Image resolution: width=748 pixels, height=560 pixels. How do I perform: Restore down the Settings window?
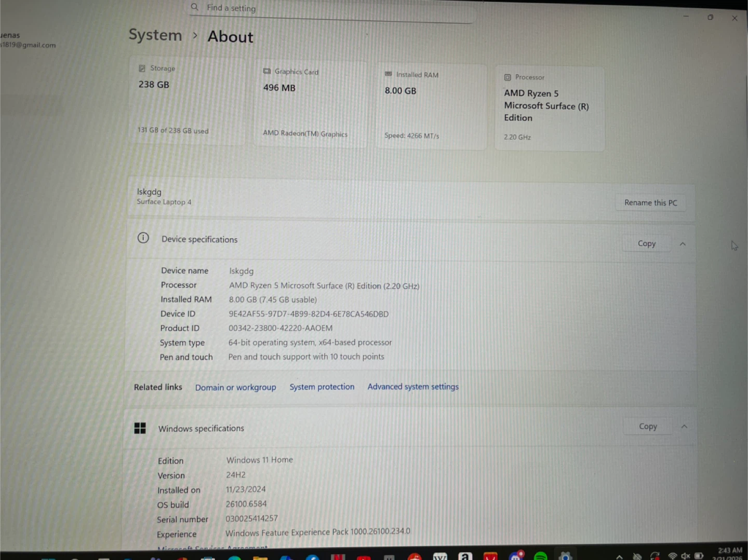pos(710,17)
